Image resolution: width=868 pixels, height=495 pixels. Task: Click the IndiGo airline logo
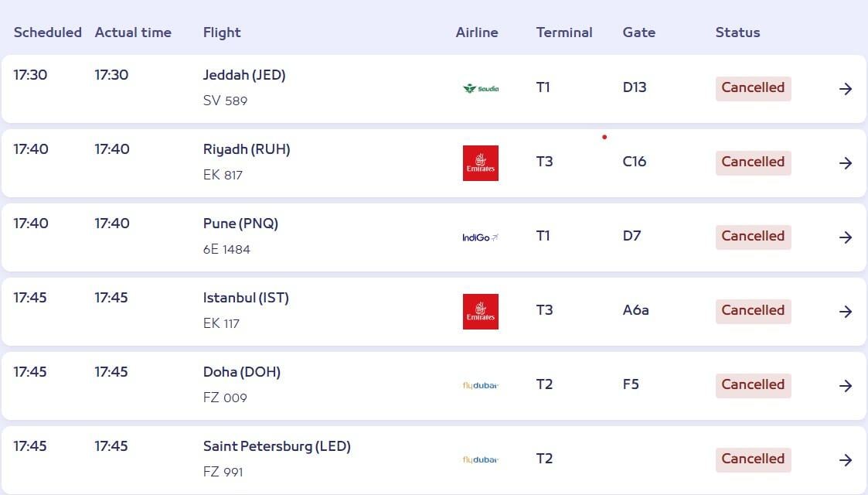pyautogui.click(x=480, y=237)
